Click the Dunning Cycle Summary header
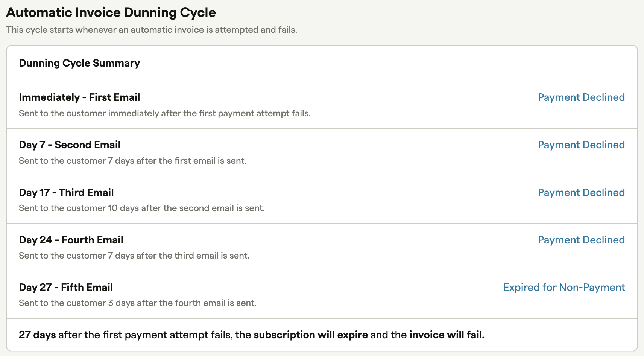The image size is (644, 356). tap(79, 63)
